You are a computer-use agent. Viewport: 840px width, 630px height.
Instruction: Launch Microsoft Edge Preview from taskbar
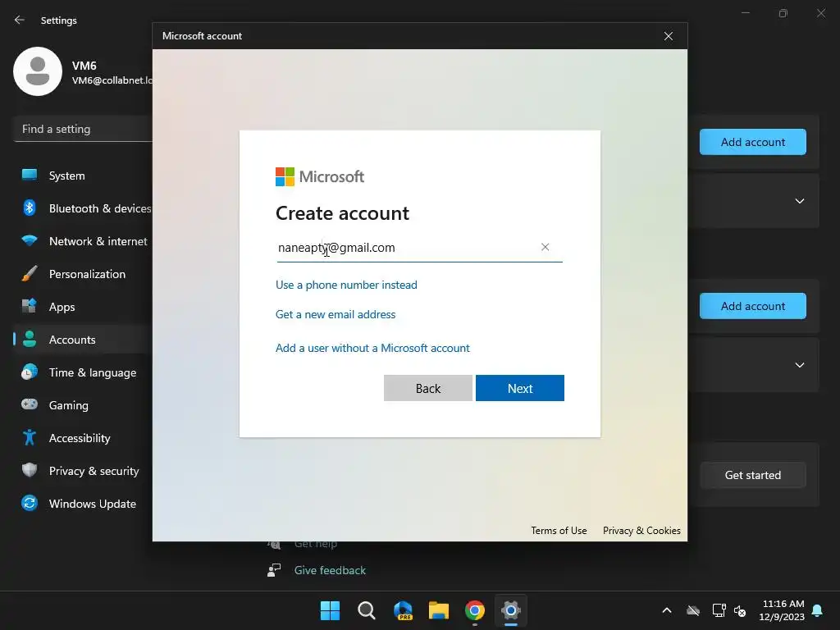[x=403, y=610]
